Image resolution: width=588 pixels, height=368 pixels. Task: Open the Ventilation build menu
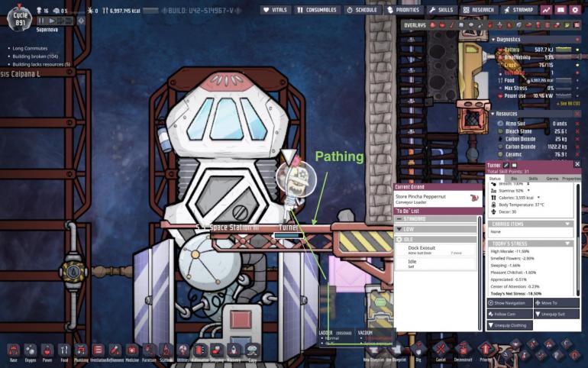click(98, 353)
